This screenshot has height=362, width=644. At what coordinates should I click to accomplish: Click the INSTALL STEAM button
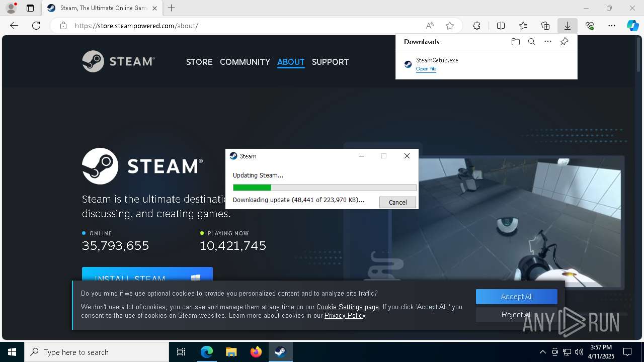(x=147, y=275)
